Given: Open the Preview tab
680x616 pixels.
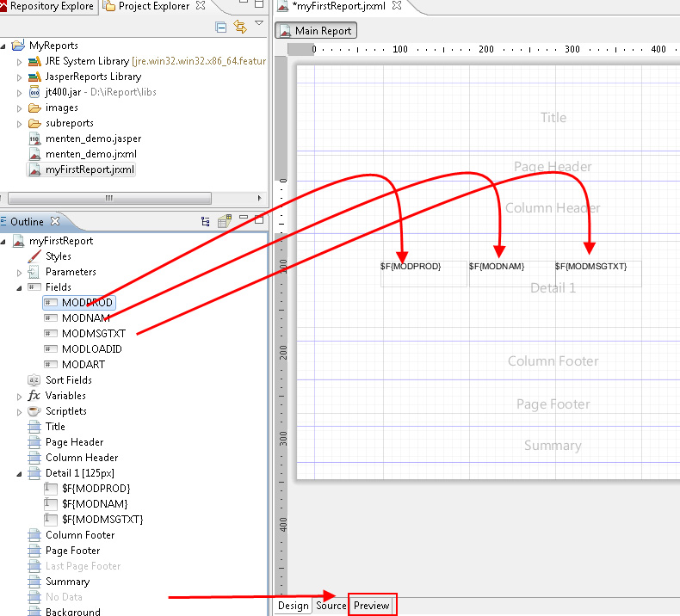Looking at the screenshot, I should (372, 606).
